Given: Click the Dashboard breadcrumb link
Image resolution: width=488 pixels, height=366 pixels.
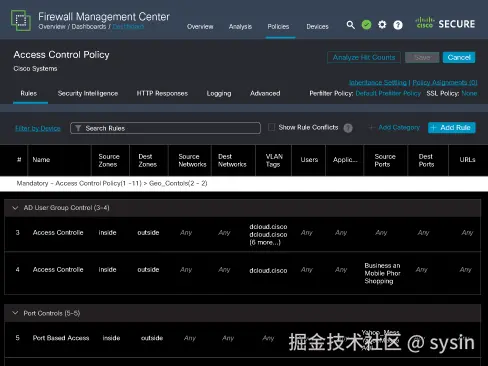Looking at the screenshot, I should coord(128,26).
